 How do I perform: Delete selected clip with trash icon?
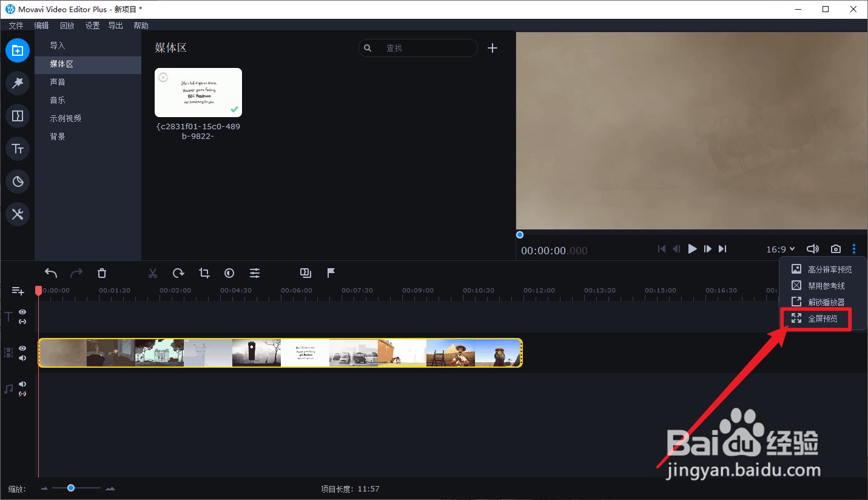coord(102,273)
